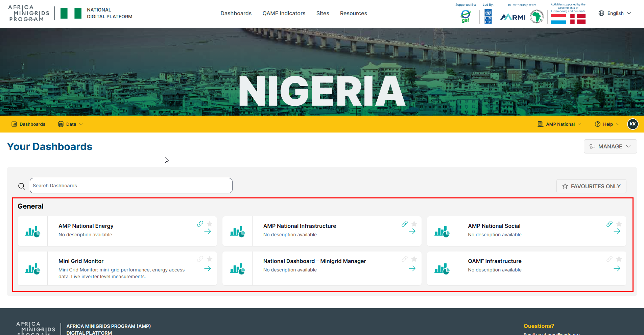The height and width of the screenshot is (335, 644).
Task: Click the AMP National Social chart icon
Action: pyautogui.click(x=442, y=232)
